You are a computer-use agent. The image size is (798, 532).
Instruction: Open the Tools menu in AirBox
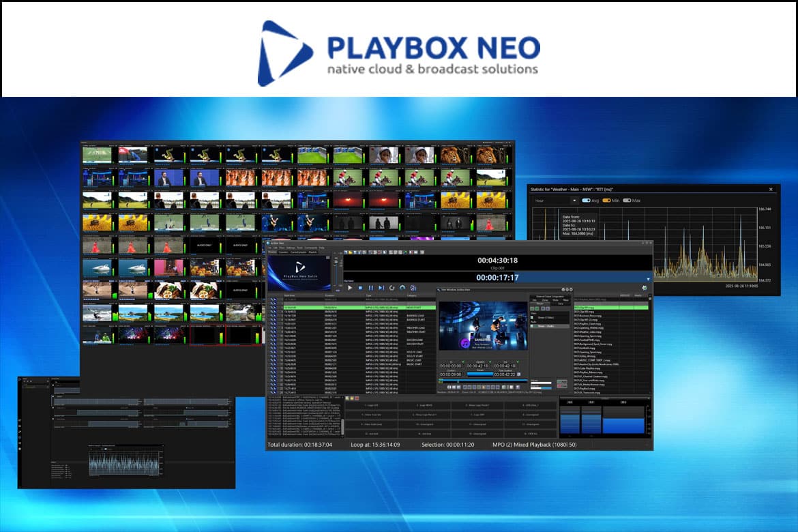(299, 248)
